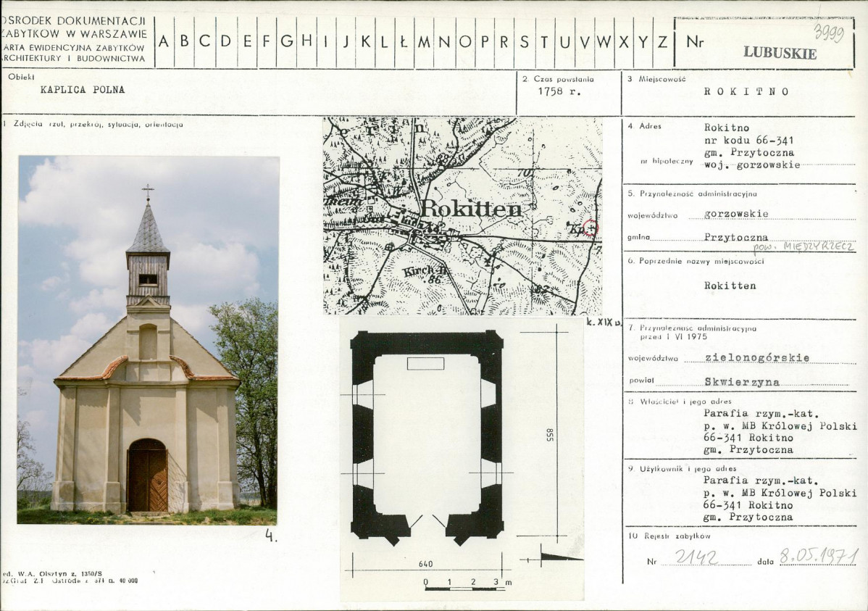Click woj. gorzowskie in the address field
The height and width of the screenshot is (611, 868).
pyautogui.click(x=752, y=165)
